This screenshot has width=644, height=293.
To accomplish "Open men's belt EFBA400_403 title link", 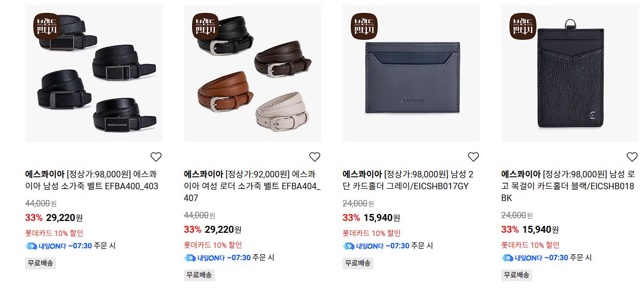I will tap(91, 180).
